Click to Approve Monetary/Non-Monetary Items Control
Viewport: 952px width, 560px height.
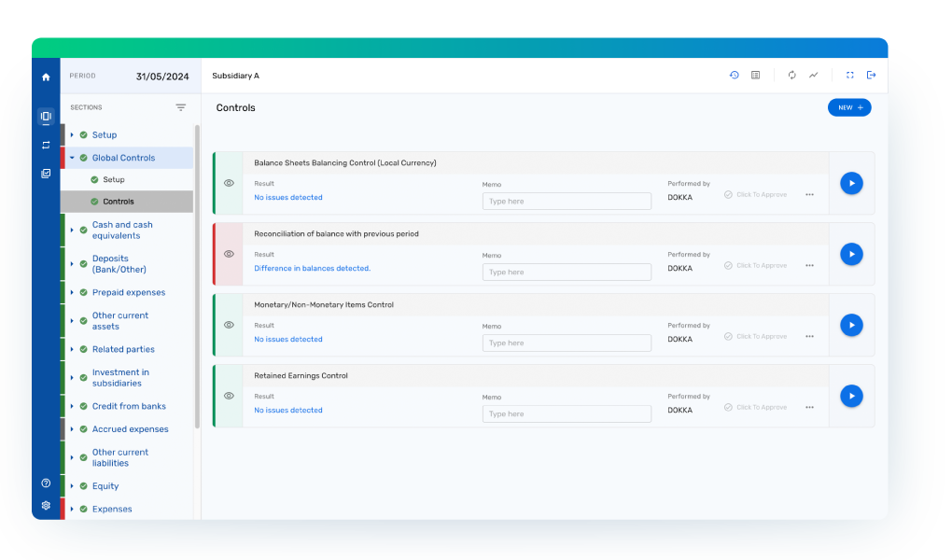tap(756, 336)
